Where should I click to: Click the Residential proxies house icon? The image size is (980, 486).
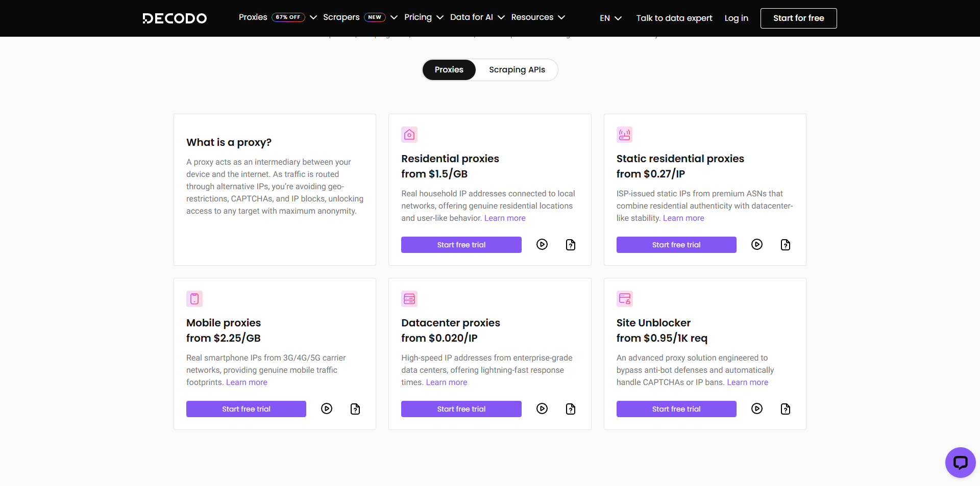pos(409,135)
